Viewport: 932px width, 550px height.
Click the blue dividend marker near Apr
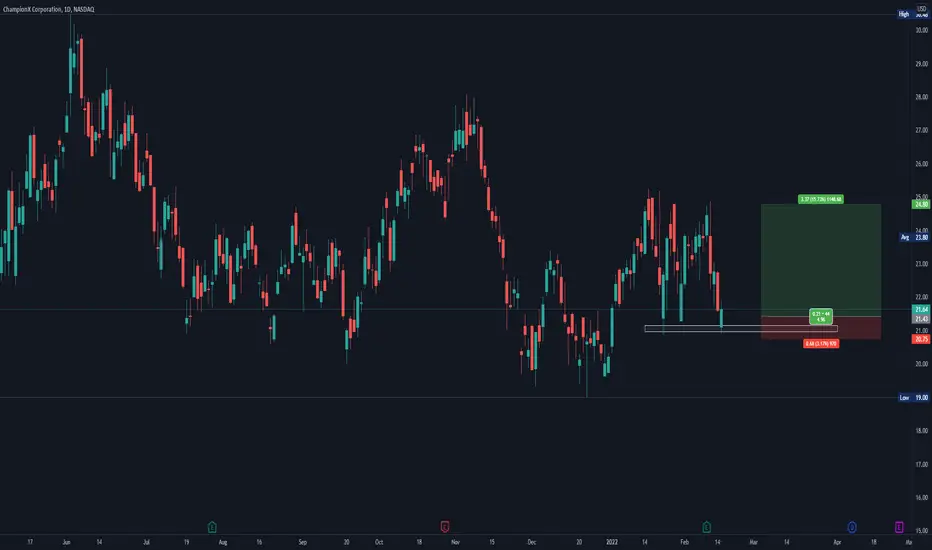pyautogui.click(x=852, y=527)
